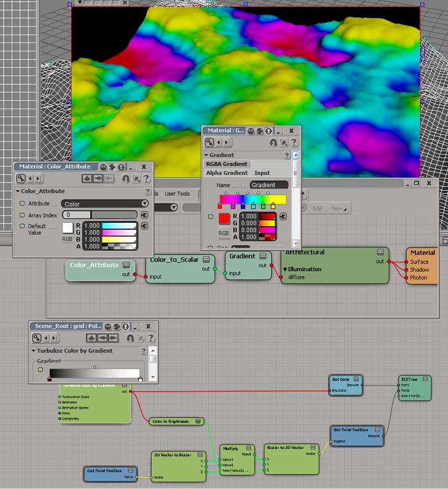Image resolution: width=448 pixels, height=489 pixels.
Task: Click the key/lock icon in Color_Attribute panel
Action: (21, 178)
